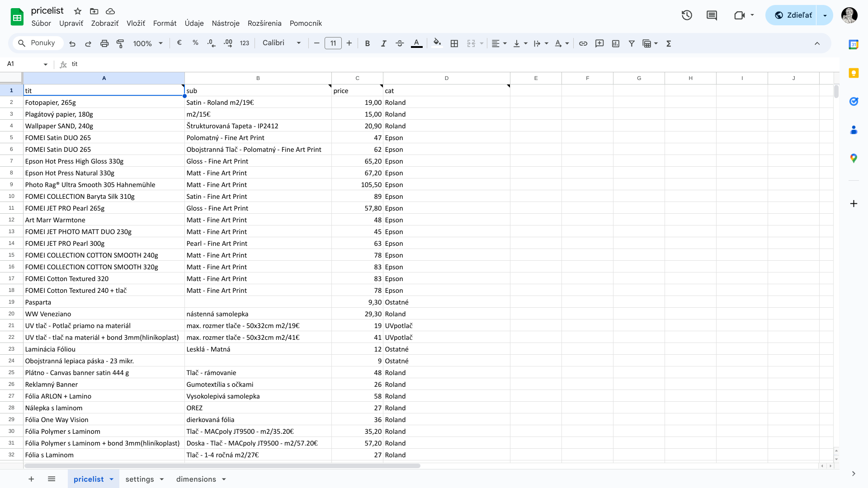The height and width of the screenshot is (488, 868).
Task: Open functions sigma icon
Action: click(x=669, y=43)
